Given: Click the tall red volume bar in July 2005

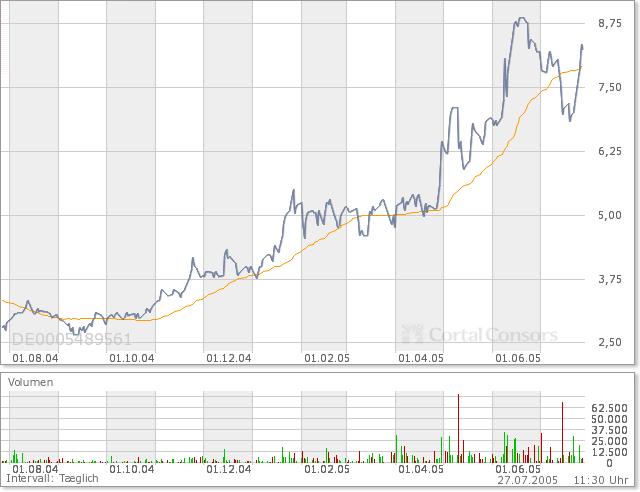Looking at the screenshot, I should click(562, 432).
